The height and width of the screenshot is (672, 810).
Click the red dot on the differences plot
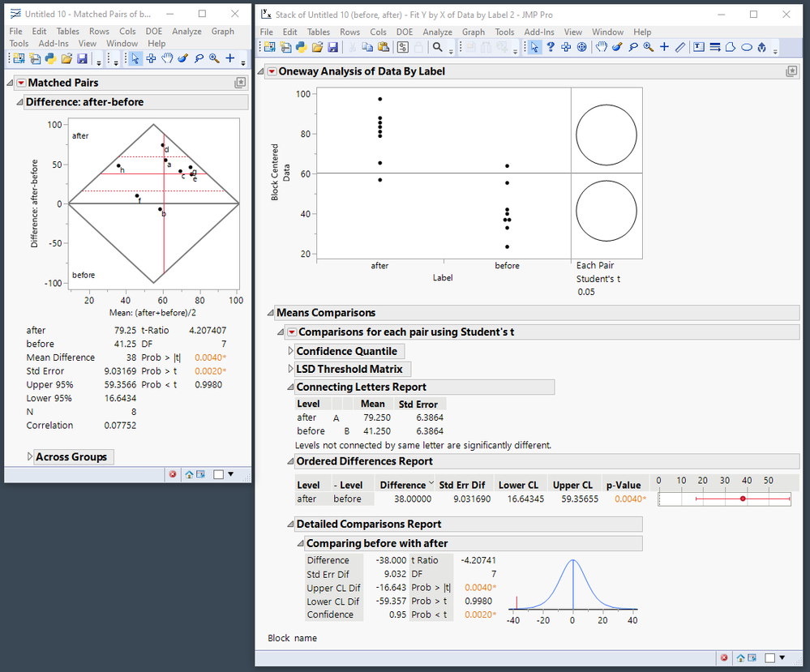click(743, 499)
